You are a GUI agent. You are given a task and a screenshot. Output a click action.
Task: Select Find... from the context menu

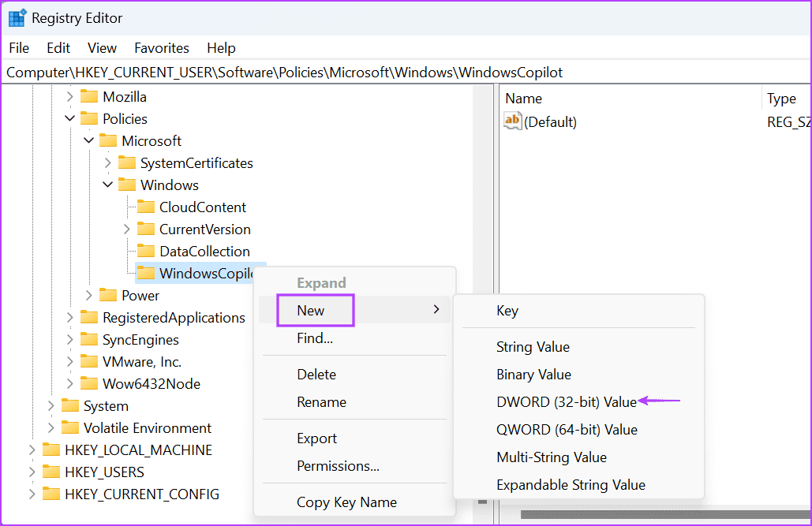[355, 338]
